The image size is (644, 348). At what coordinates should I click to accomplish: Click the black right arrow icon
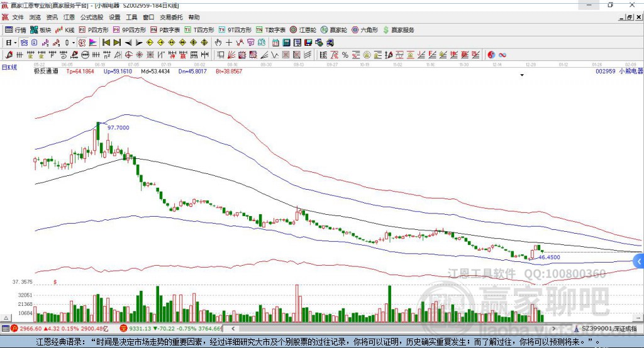click(x=139, y=43)
